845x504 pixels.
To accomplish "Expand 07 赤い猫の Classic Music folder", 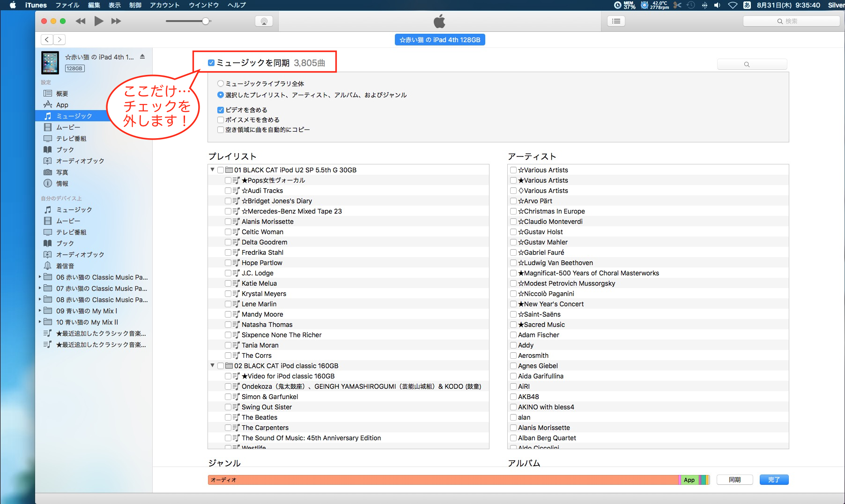I will coord(40,288).
